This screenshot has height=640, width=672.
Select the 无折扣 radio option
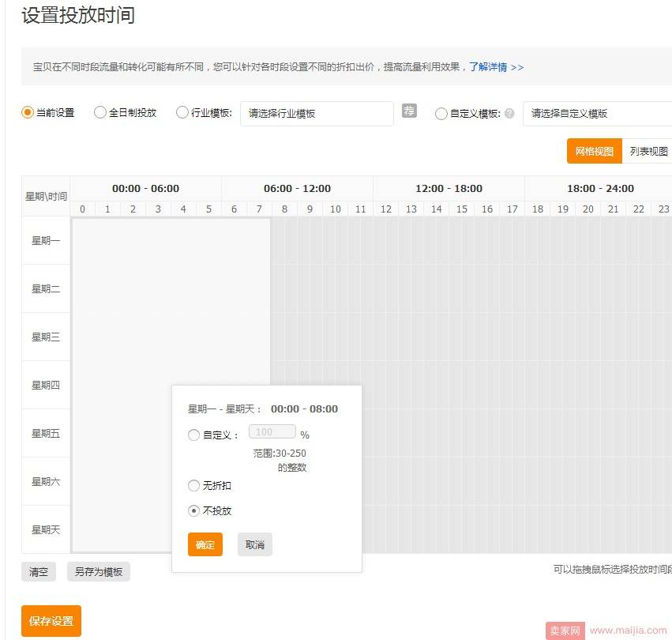193,486
